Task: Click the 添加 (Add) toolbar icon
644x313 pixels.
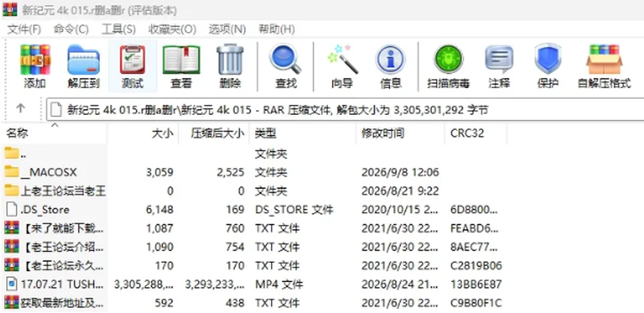Action: tap(35, 66)
